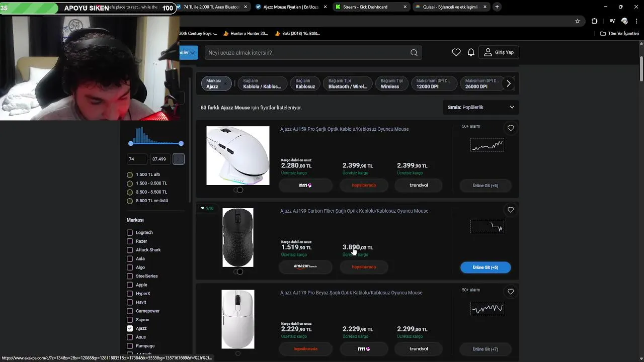Select the Bağlantı Kablosuz filter chip
644x362 pixels.
[305, 83]
